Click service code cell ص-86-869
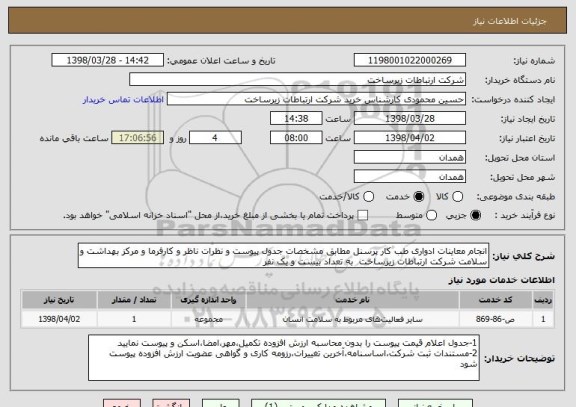The image size is (576, 407). coord(496,319)
